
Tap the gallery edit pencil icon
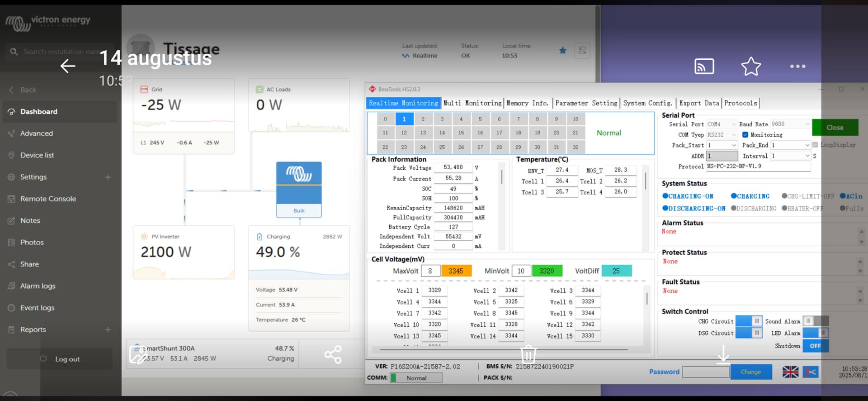point(137,355)
